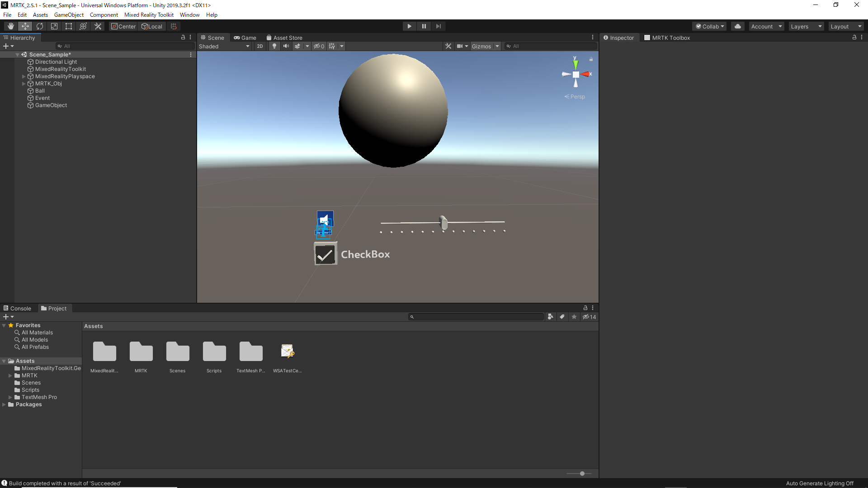Open the MRTK folder thumbnail in Assets
Image resolution: width=868 pixels, height=488 pixels.
click(x=141, y=352)
